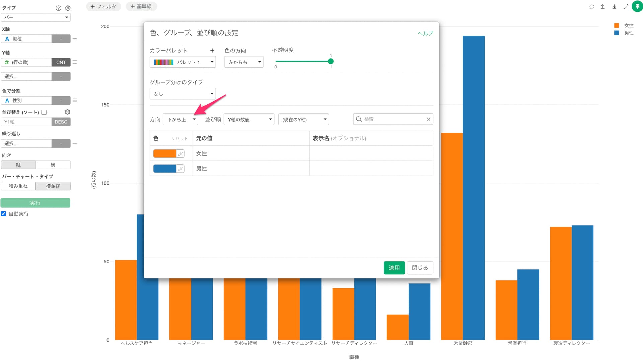Click the orange color swatch for 女性
The width and height of the screenshot is (643, 364).
[x=164, y=154]
